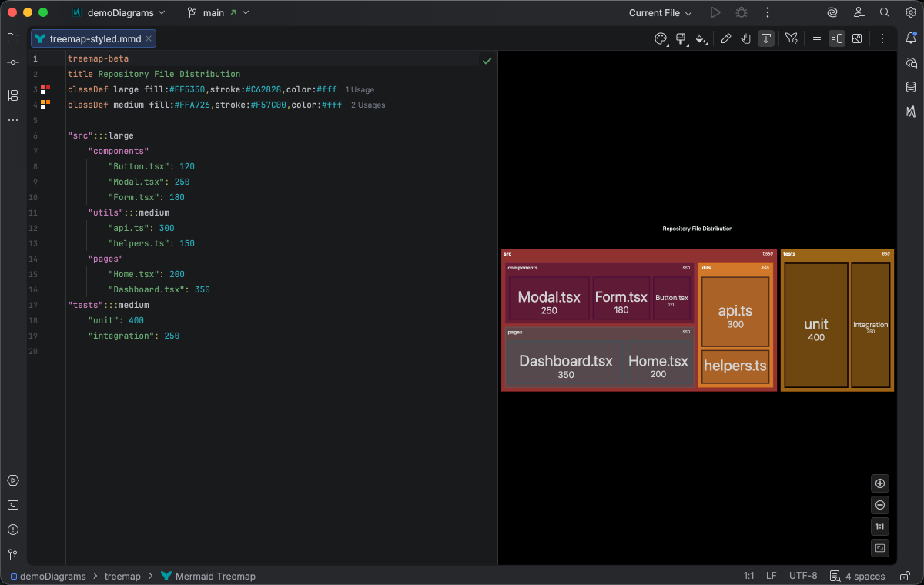Click the '2 Usages' hint

pyautogui.click(x=368, y=105)
